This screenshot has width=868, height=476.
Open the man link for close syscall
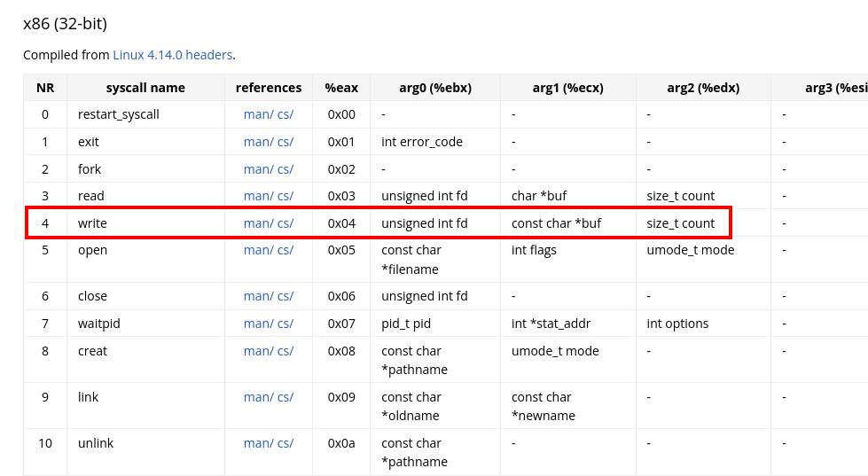click(x=258, y=296)
